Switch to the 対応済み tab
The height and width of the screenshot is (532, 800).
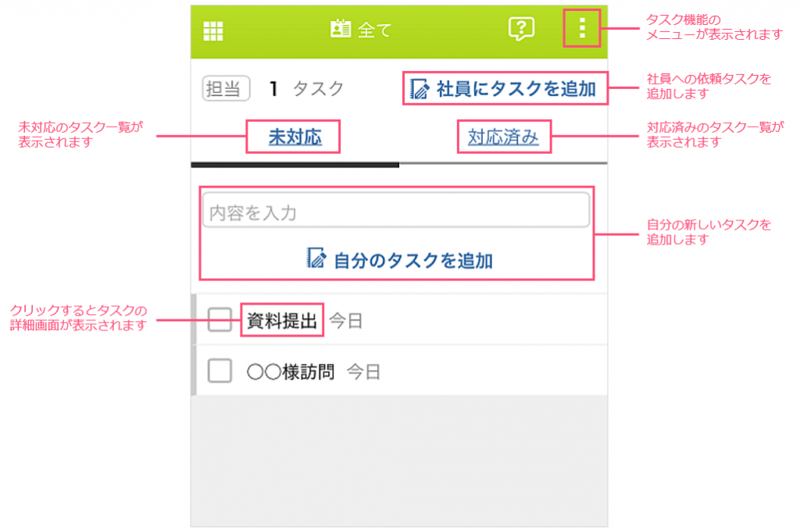(503, 137)
